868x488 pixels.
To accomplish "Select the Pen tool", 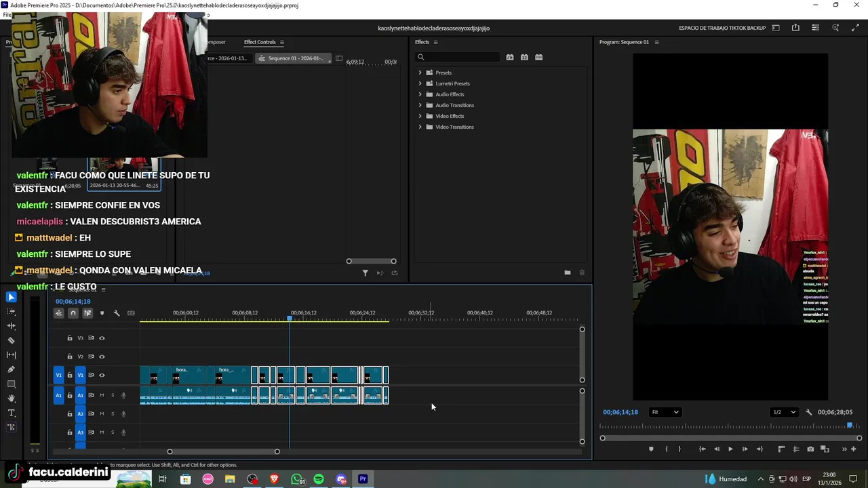I will tap(11, 369).
